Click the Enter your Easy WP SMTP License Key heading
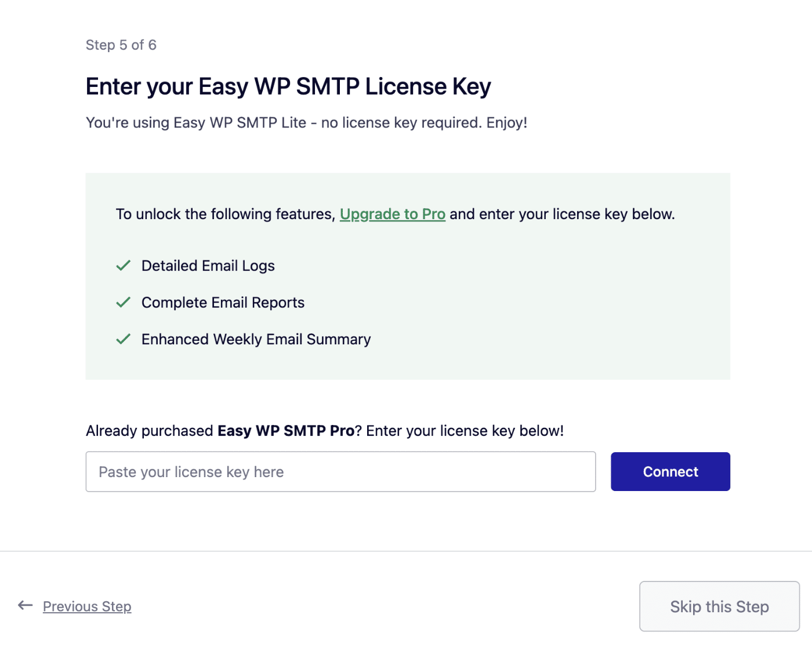812x658 pixels. click(x=288, y=86)
